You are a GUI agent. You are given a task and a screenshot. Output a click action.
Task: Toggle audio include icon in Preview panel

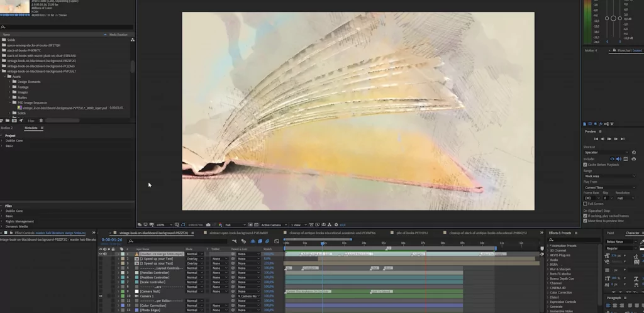tap(619, 159)
